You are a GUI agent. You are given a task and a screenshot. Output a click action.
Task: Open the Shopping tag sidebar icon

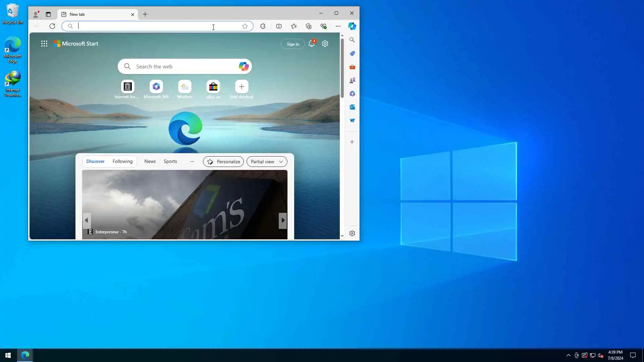tap(352, 54)
